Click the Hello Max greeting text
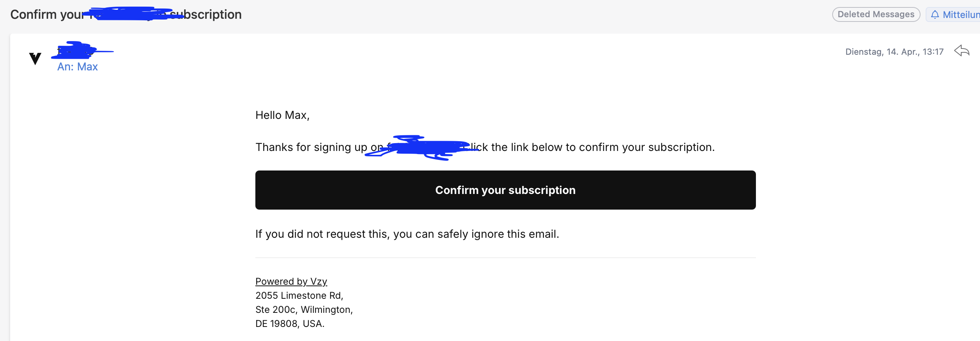The height and width of the screenshot is (341, 980). point(282,115)
